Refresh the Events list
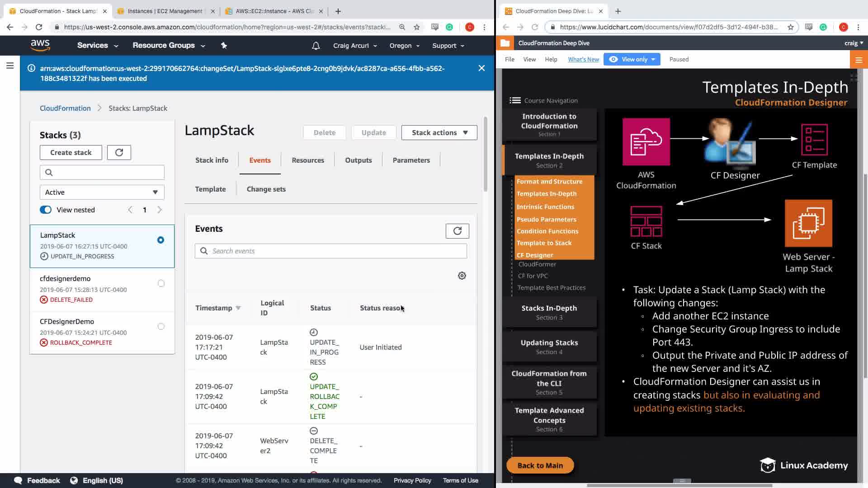868x488 pixels. pyautogui.click(x=457, y=231)
